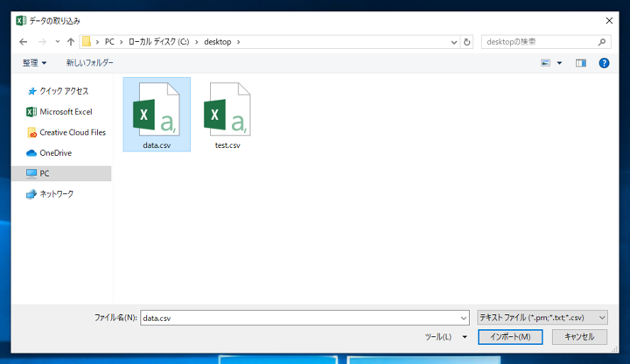Expand chevron between PC and ローカル ディスク
The width and height of the screenshot is (630, 364).
point(122,42)
